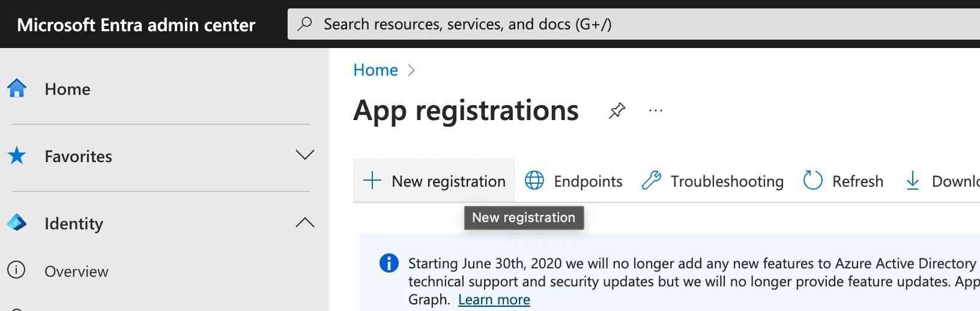The width and height of the screenshot is (980, 311).
Task: Open Troubleshooting from the toolbar
Action: pyautogui.click(x=713, y=181)
